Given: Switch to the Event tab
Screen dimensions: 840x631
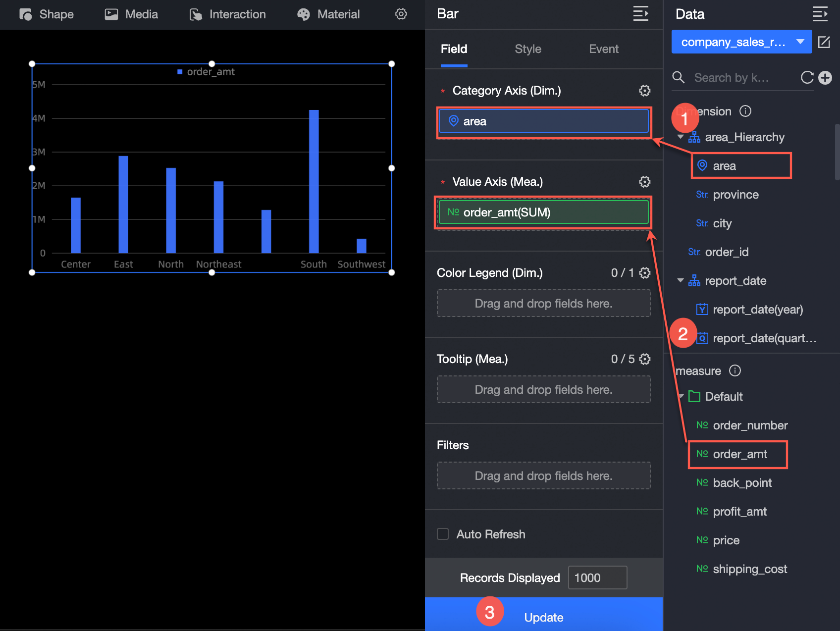Looking at the screenshot, I should 604,49.
